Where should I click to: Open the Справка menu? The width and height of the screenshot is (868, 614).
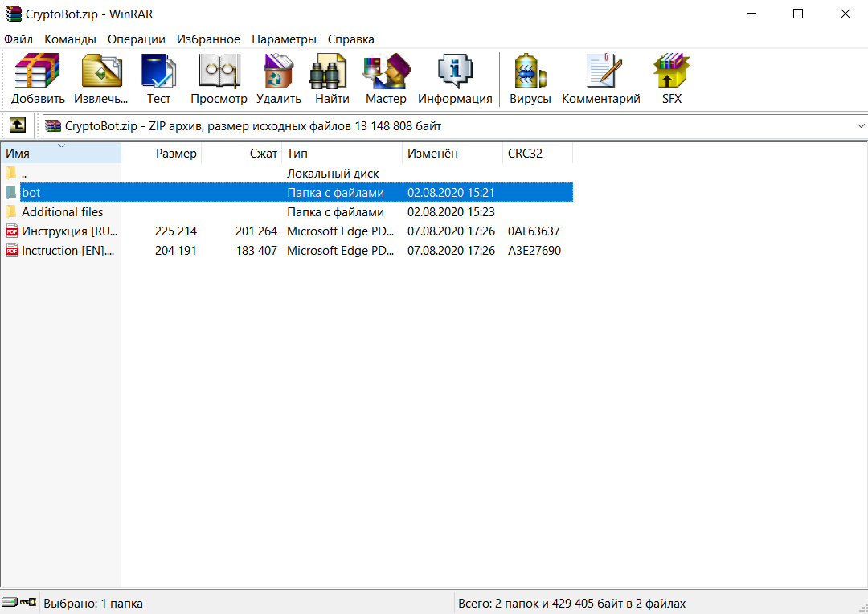coord(351,39)
